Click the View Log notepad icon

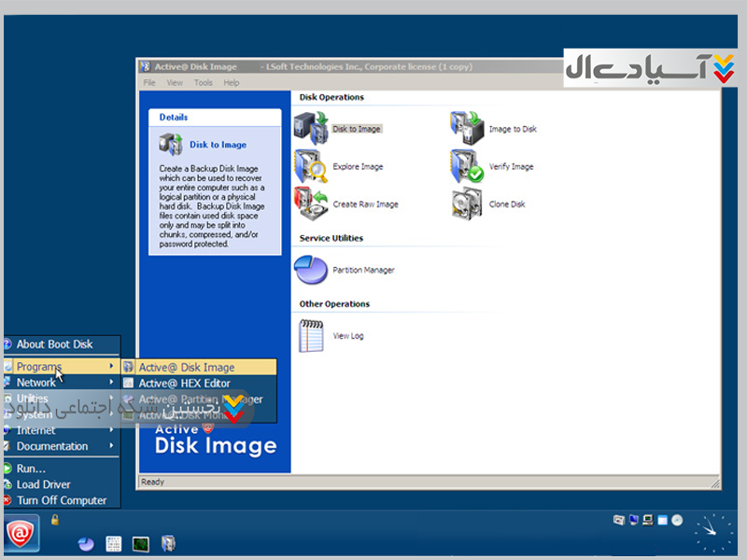(x=311, y=335)
